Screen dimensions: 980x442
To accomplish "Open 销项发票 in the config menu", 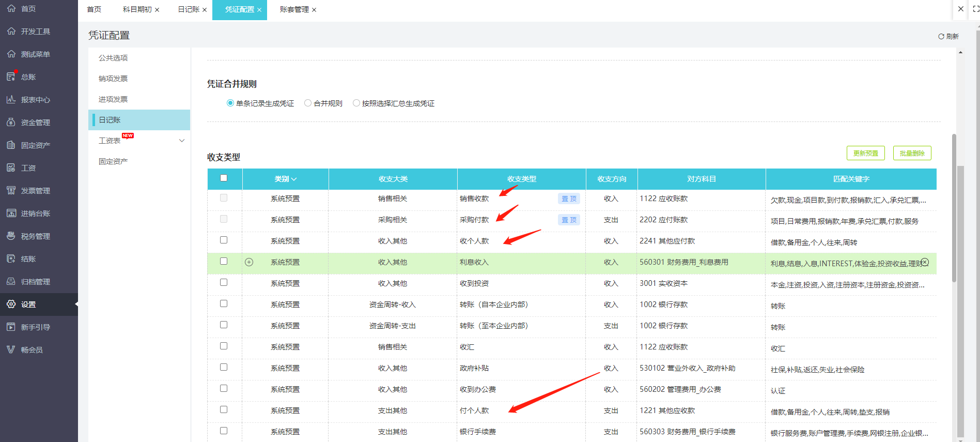I will pyautogui.click(x=113, y=79).
